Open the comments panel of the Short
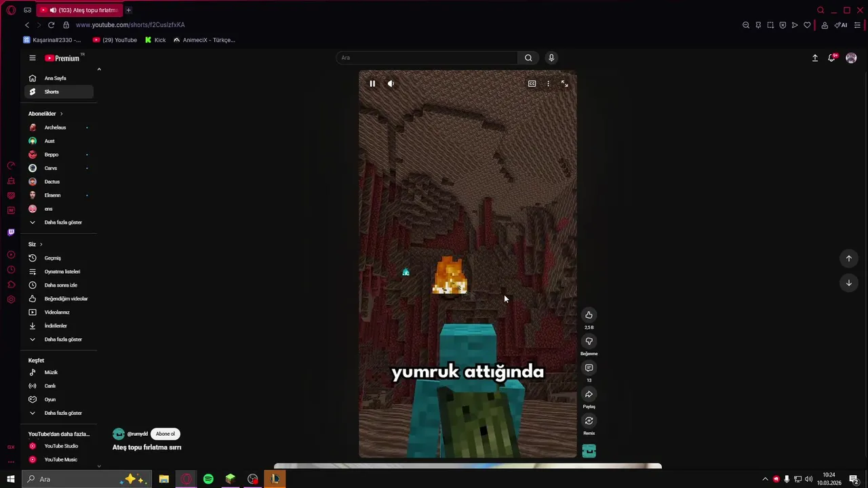This screenshot has width=868, height=488. pyautogui.click(x=589, y=367)
